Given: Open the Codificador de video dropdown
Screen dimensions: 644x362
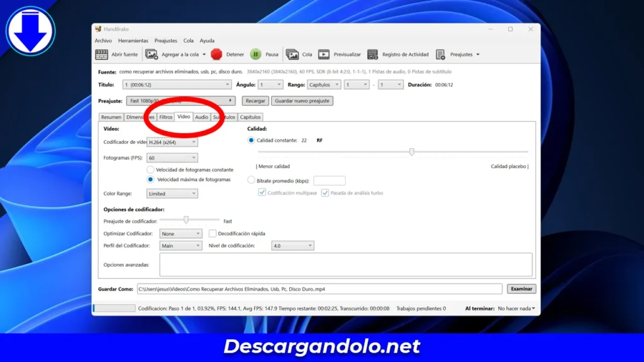Looking at the screenshot, I should point(172,141).
